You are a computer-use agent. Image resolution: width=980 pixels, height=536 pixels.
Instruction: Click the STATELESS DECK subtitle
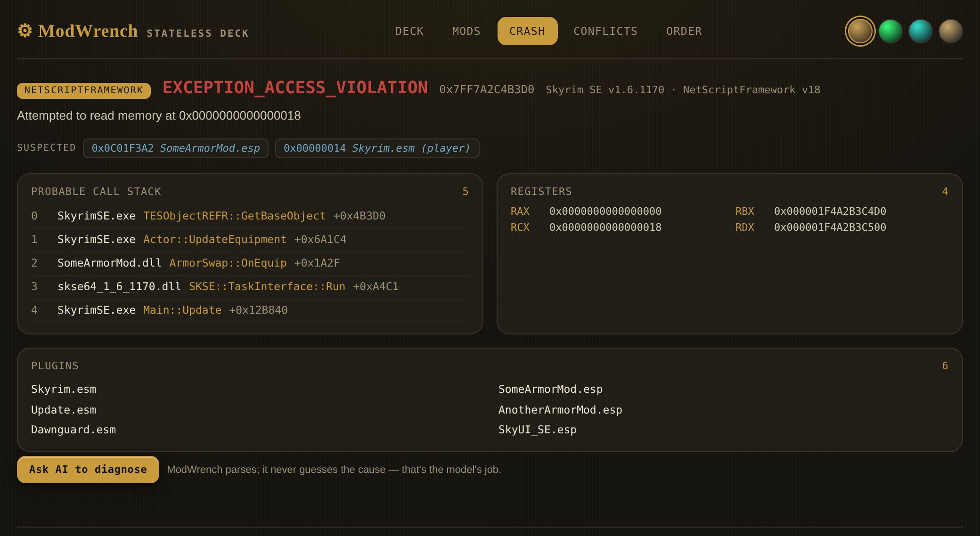tap(198, 33)
